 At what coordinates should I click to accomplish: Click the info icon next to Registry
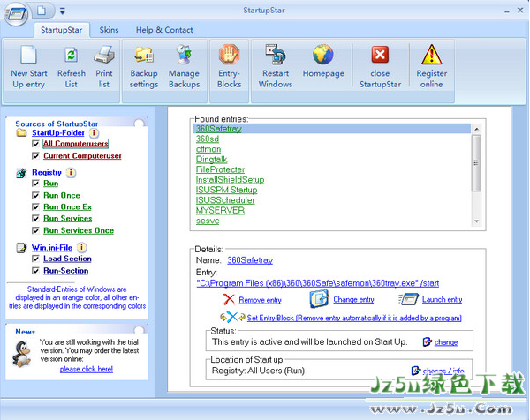click(x=71, y=173)
